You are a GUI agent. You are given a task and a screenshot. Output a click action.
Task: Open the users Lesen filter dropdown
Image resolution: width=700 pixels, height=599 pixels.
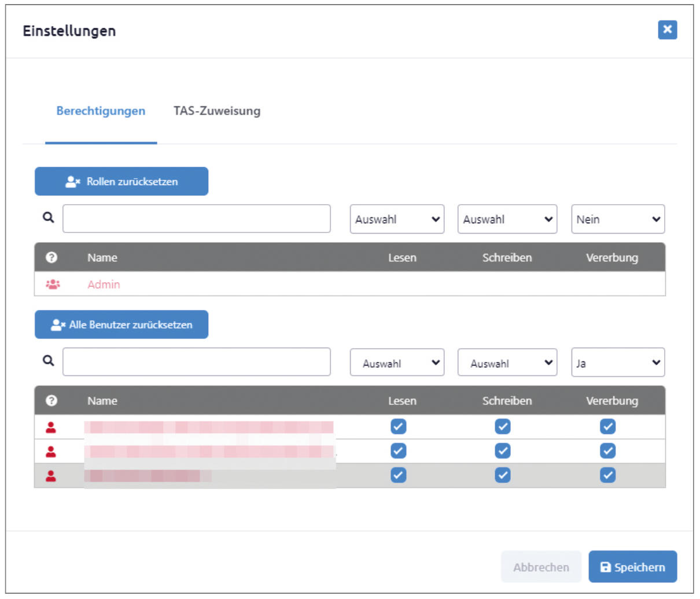397,363
